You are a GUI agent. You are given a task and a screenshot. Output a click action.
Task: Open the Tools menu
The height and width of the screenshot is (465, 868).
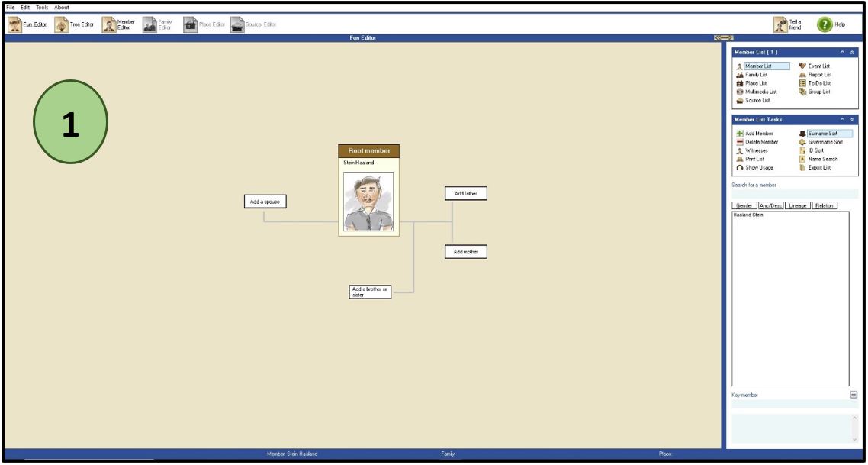point(41,8)
